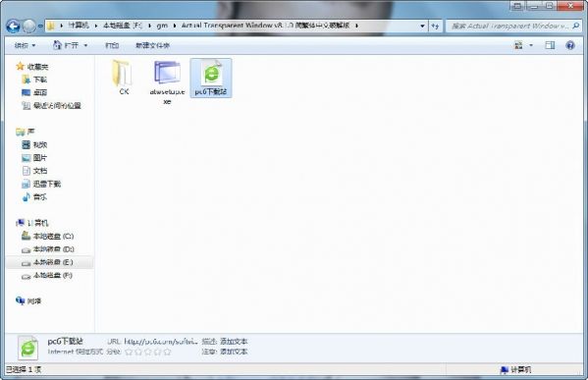Click the 打开 toolbar button
This screenshot has height=380, width=588.
66,45
